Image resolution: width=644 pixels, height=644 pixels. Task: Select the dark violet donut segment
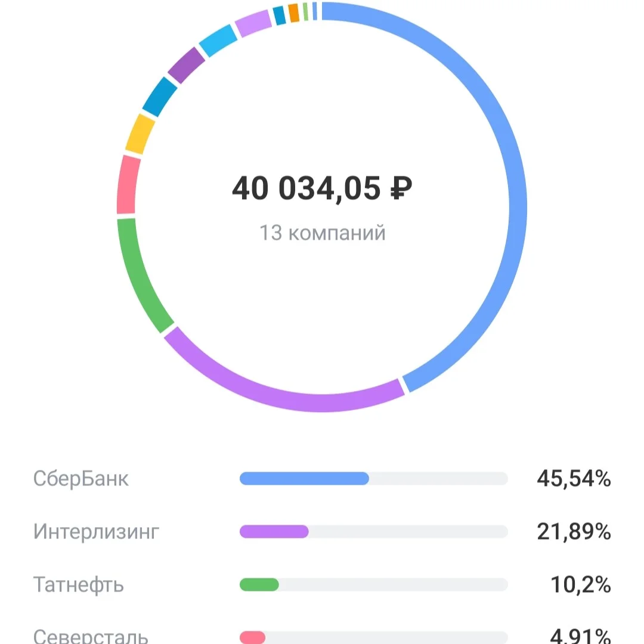[x=186, y=65]
